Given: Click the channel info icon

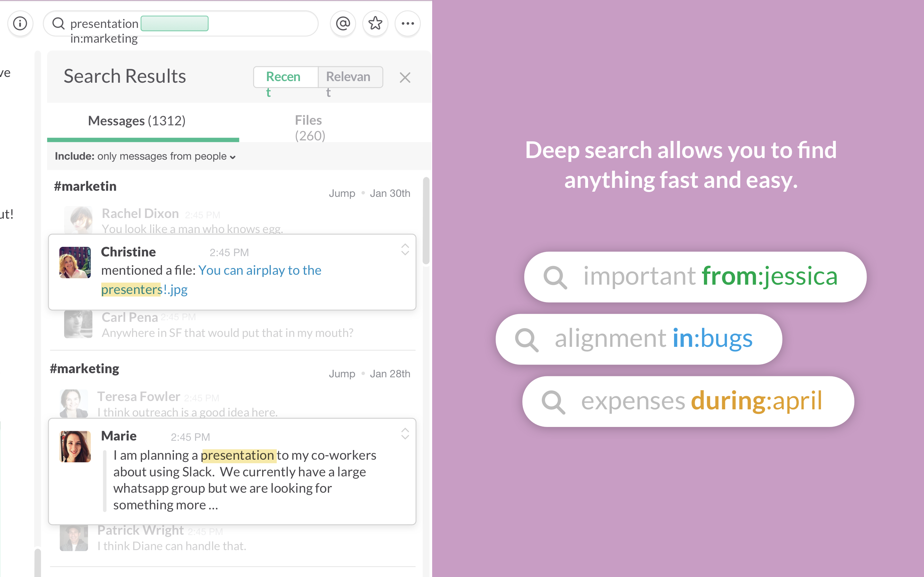Looking at the screenshot, I should click(x=20, y=24).
